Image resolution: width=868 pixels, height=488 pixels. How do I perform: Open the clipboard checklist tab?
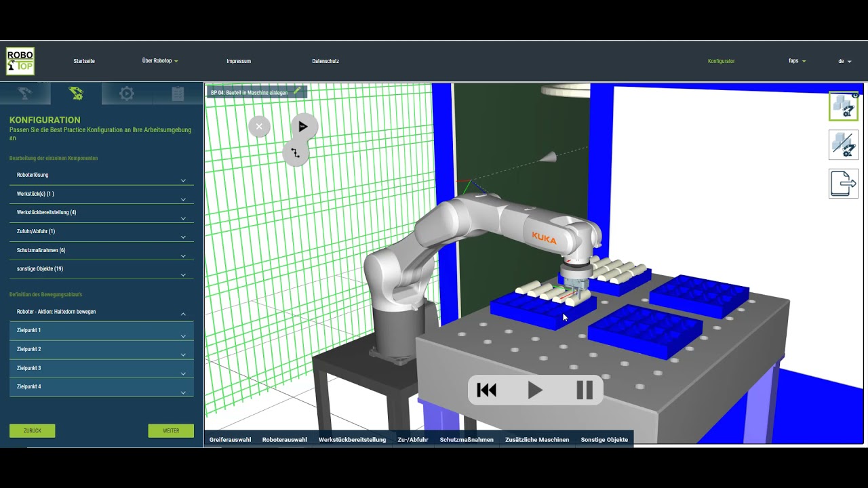178,94
